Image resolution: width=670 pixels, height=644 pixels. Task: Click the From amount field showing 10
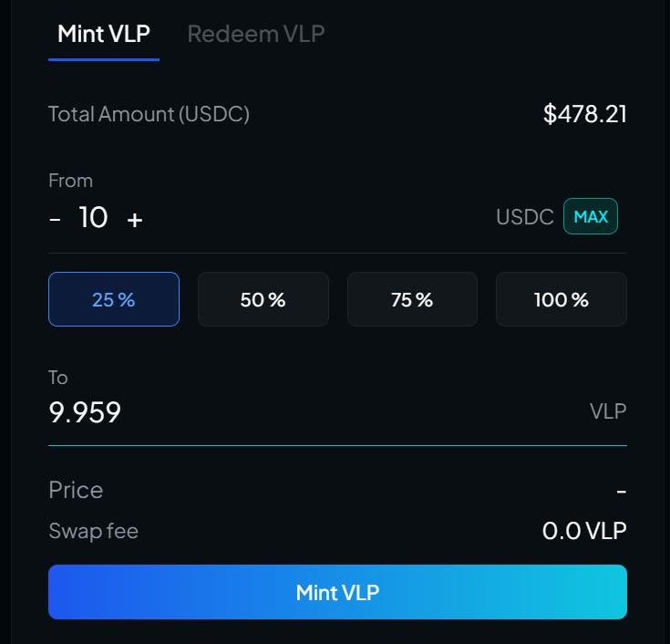pos(93,217)
